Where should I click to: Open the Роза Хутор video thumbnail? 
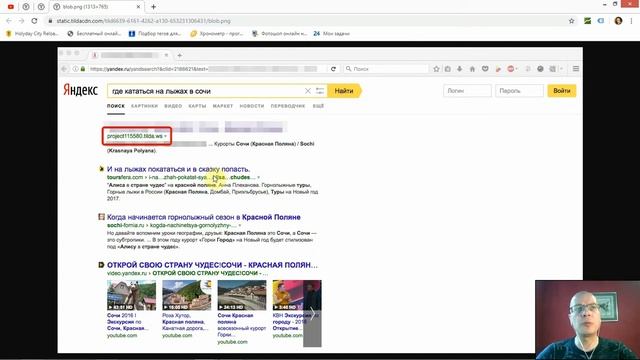187,295
